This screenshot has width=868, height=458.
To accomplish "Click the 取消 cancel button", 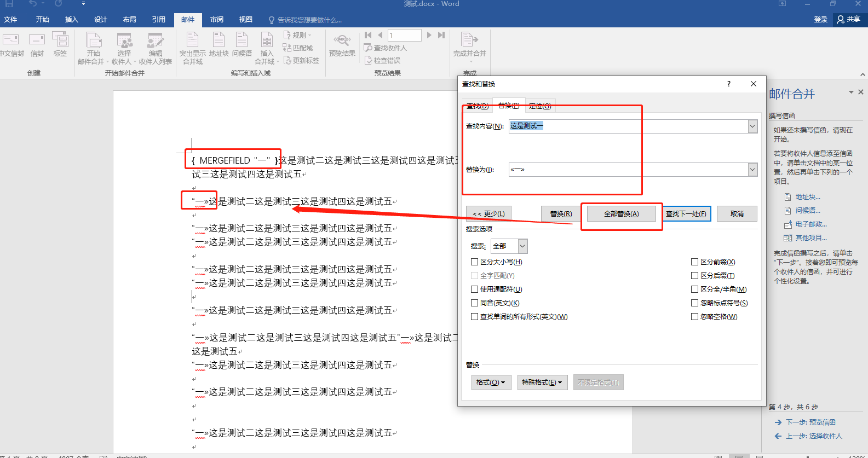I will (737, 214).
